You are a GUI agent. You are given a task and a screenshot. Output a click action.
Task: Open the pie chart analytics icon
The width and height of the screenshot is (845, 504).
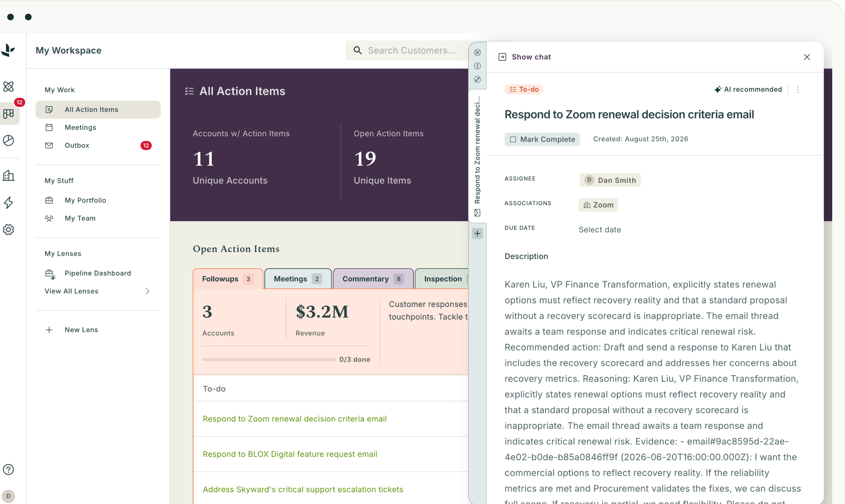(9, 140)
